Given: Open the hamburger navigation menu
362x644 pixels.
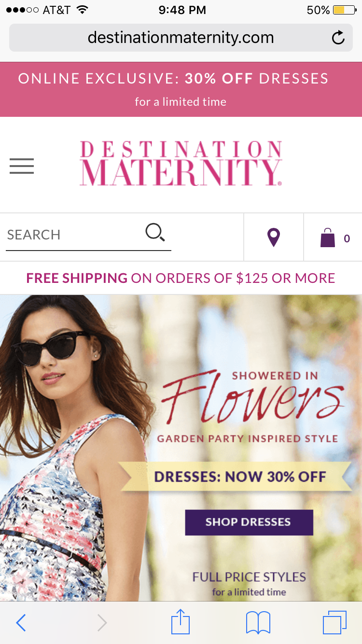Looking at the screenshot, I should 22,166.
